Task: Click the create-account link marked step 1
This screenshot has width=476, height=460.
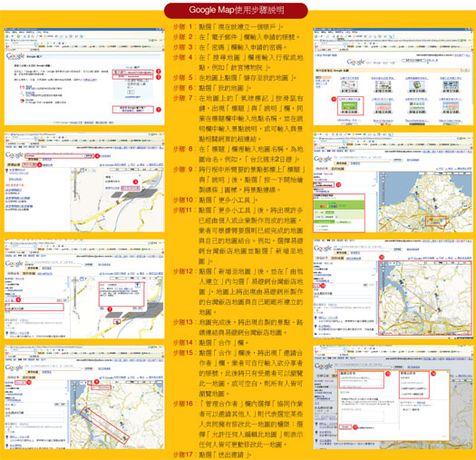Action: tap(132, 110)
